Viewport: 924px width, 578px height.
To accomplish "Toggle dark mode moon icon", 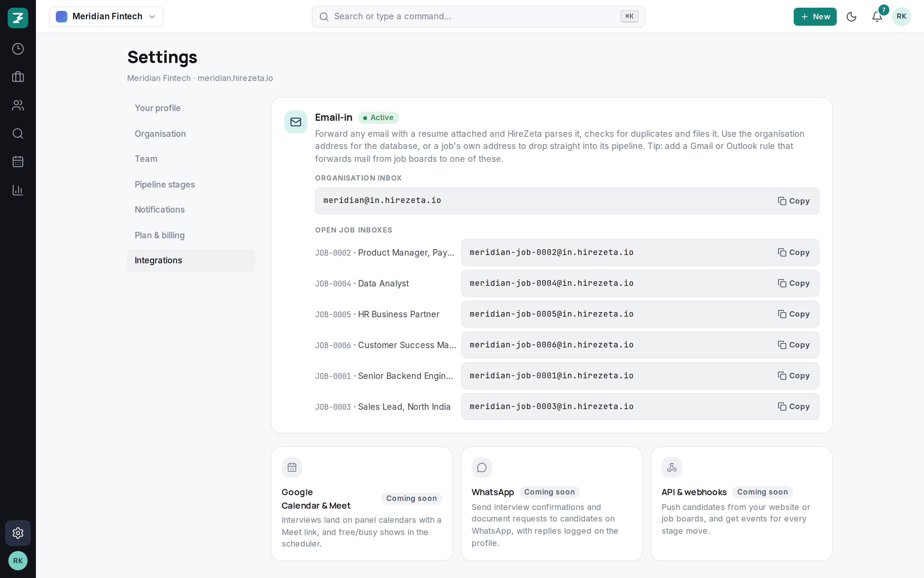I will click(851, 16).
